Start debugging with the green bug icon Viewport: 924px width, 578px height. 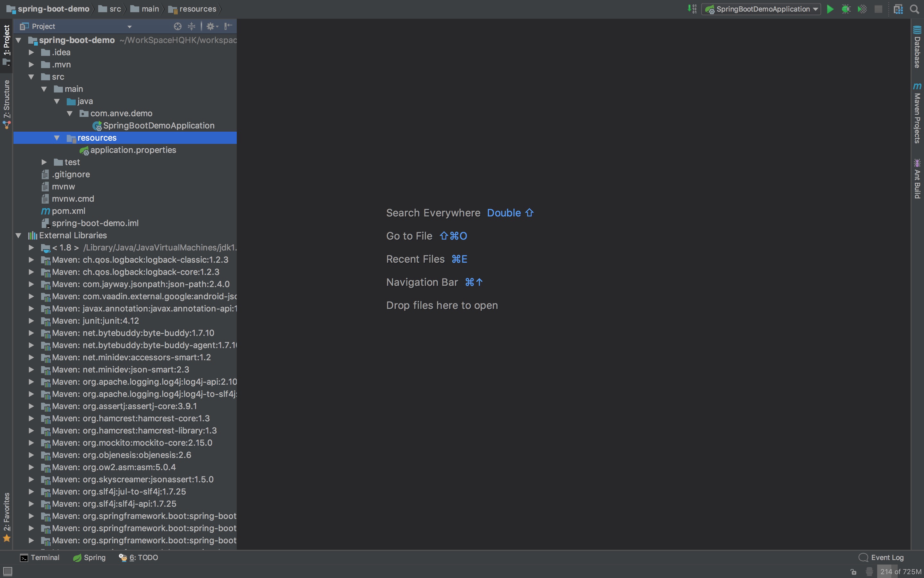[846, 9]
